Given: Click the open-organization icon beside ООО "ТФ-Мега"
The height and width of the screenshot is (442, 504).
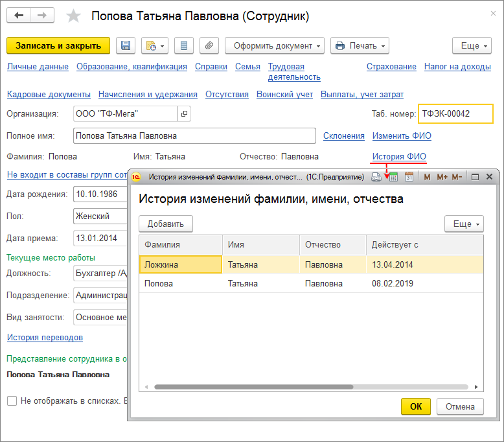Looking at the screenshot, I should [x=185, y=114].
